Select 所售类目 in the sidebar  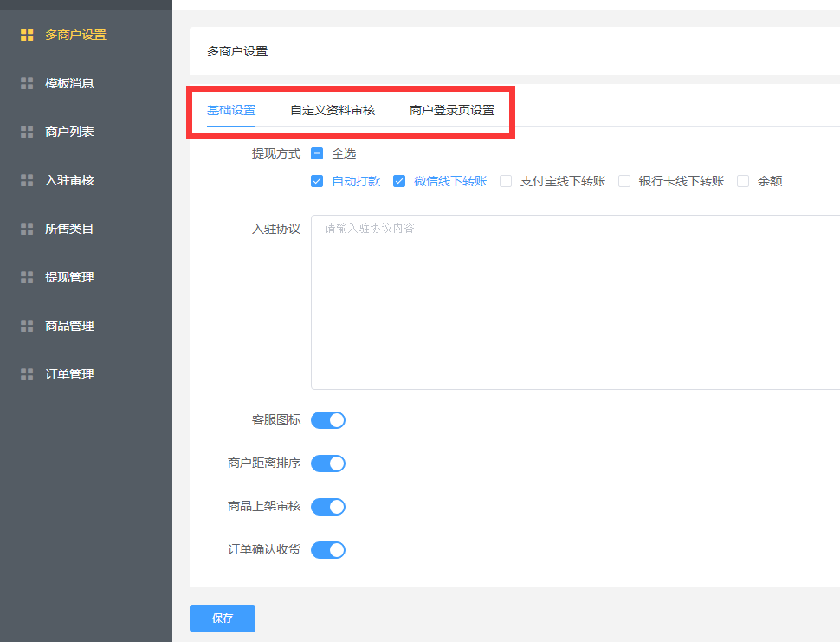(69, 229)
